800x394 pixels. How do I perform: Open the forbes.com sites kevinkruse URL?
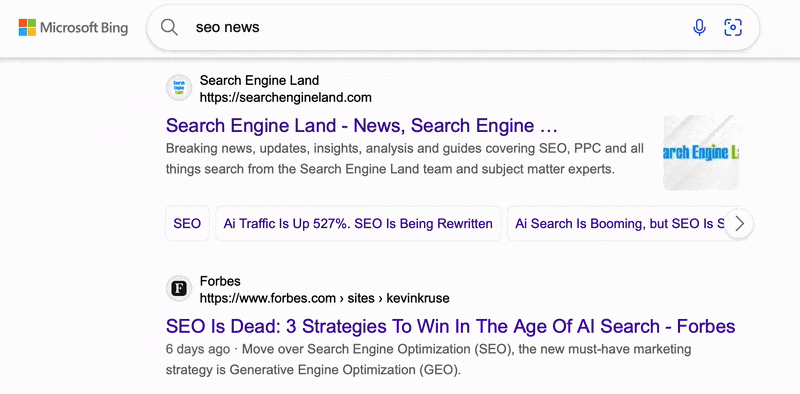(324, 298)
